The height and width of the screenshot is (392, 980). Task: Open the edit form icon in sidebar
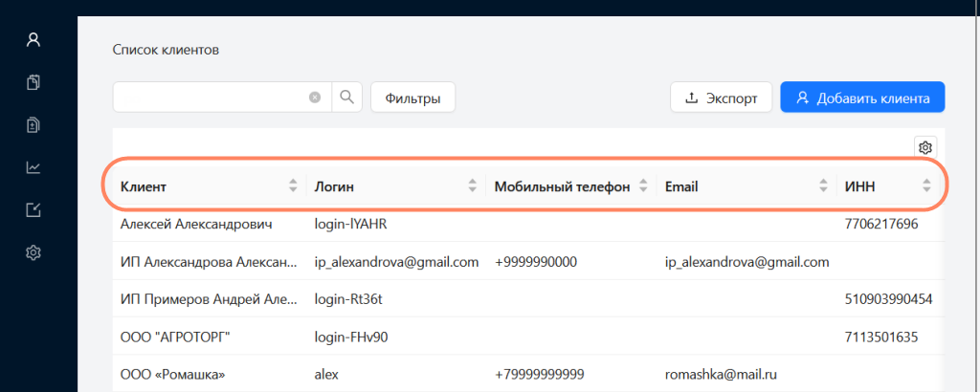click(x=33, y=210)
